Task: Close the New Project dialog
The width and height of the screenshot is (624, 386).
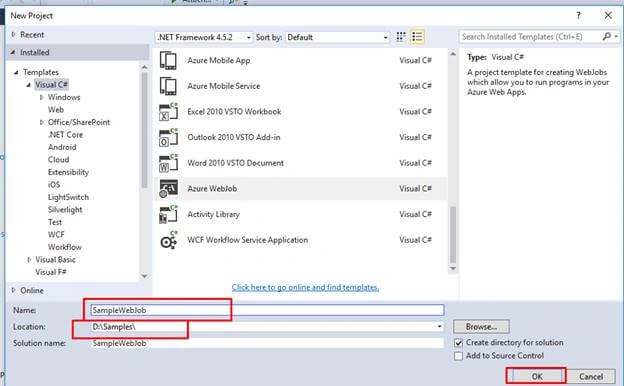Action: [x=608, y=16]
